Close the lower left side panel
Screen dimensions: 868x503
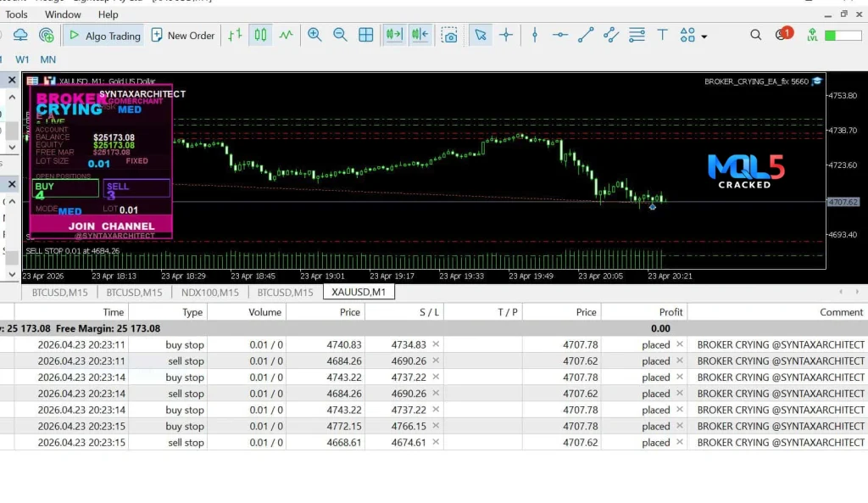point(12,184)
